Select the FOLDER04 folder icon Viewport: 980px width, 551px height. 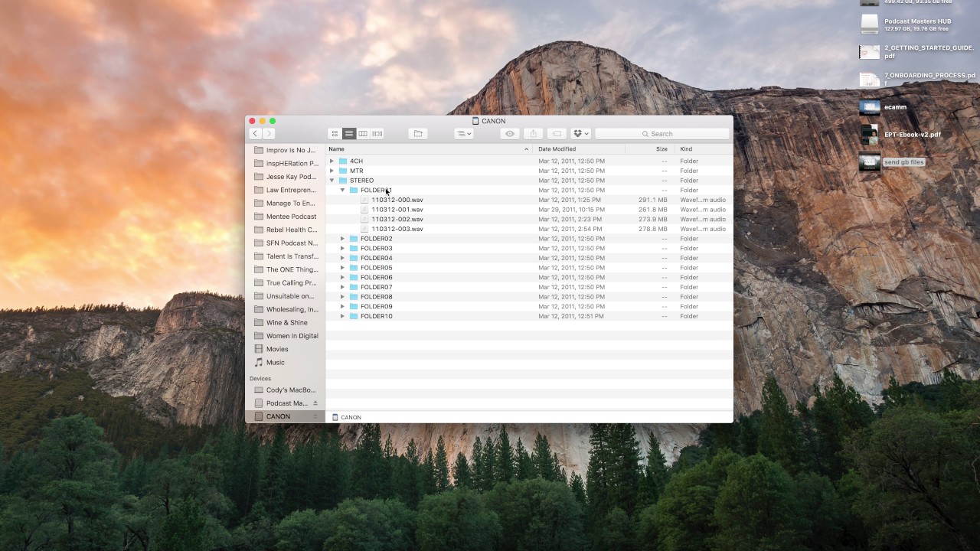(354, 258)
